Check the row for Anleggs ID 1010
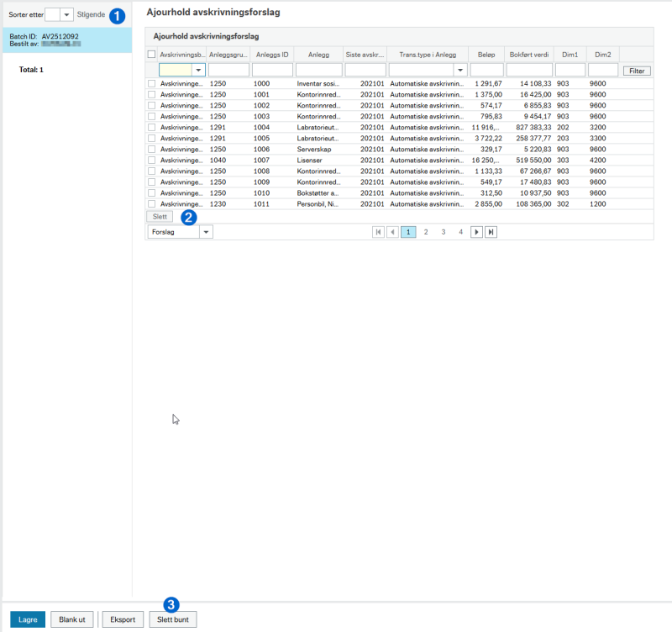This screenshot has height=632, width=672. [x=151, y=192]
